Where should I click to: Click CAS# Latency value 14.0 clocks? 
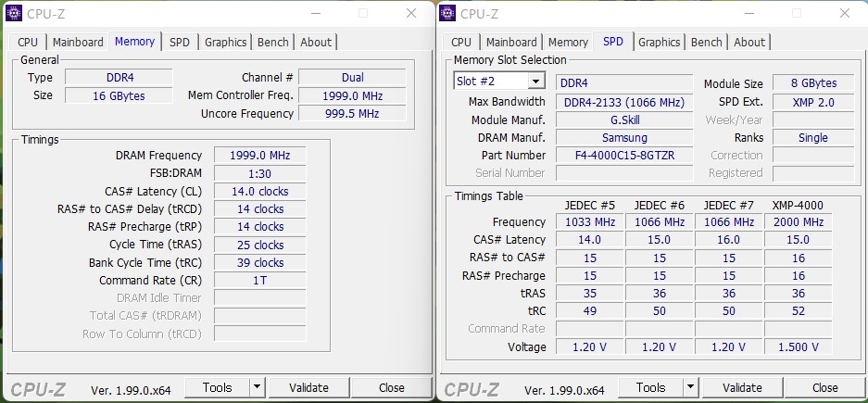[259, 192]
